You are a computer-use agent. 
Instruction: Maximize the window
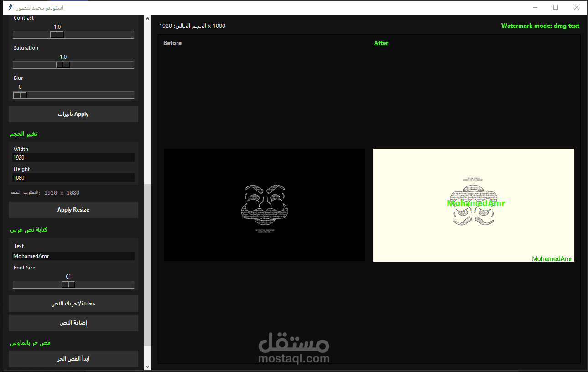556,7
